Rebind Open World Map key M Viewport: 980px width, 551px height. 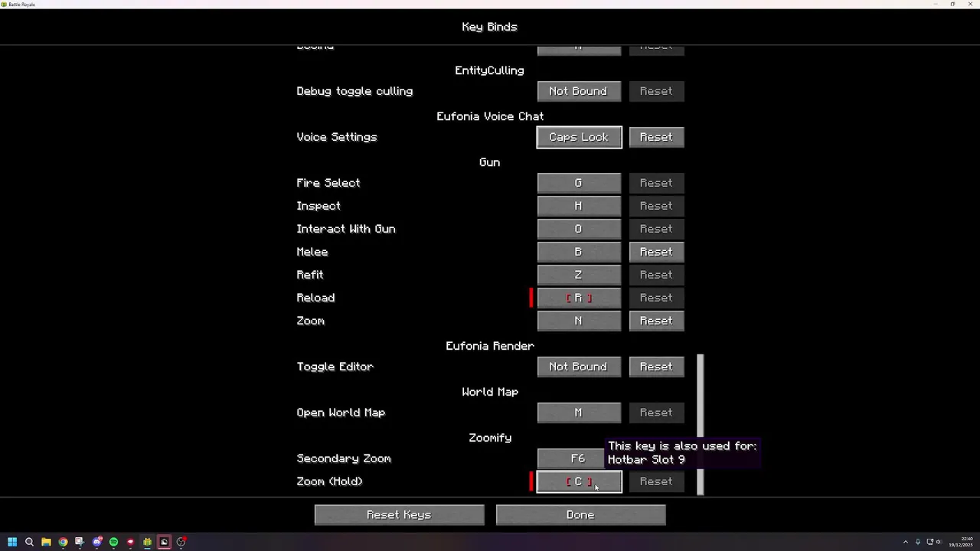(x=579, y=412)
